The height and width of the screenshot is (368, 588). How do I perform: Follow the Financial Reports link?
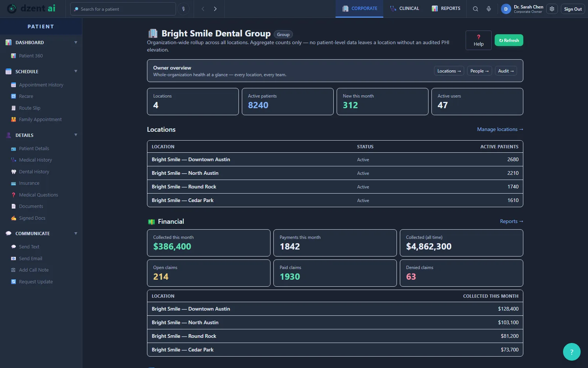[x=511, y=221]
